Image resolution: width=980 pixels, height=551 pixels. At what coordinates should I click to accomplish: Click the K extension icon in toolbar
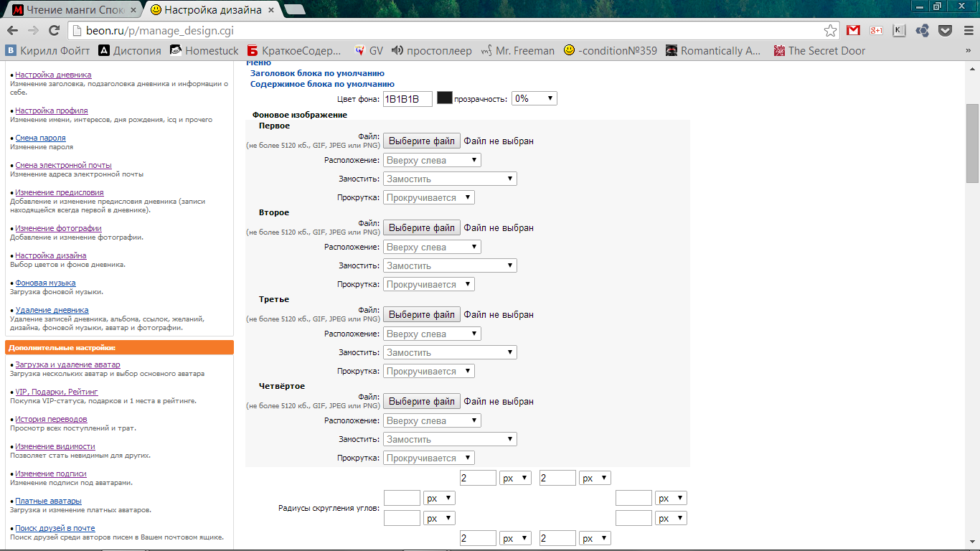(899, 30)
